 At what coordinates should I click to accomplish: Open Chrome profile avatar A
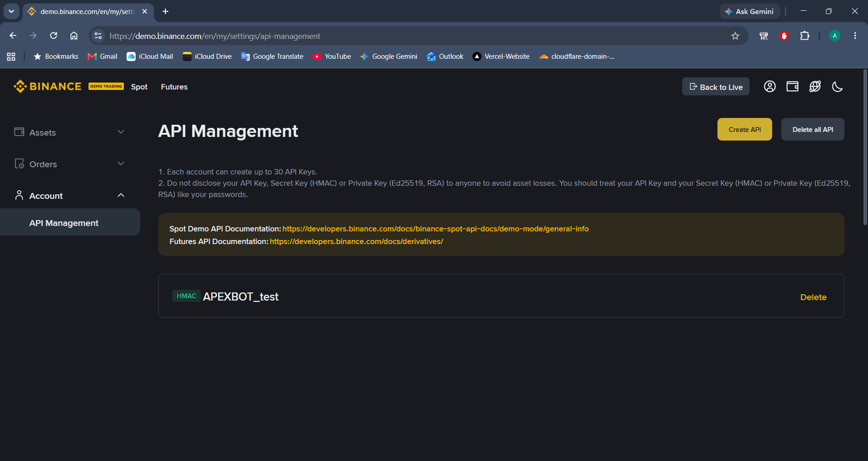point(835,36)
